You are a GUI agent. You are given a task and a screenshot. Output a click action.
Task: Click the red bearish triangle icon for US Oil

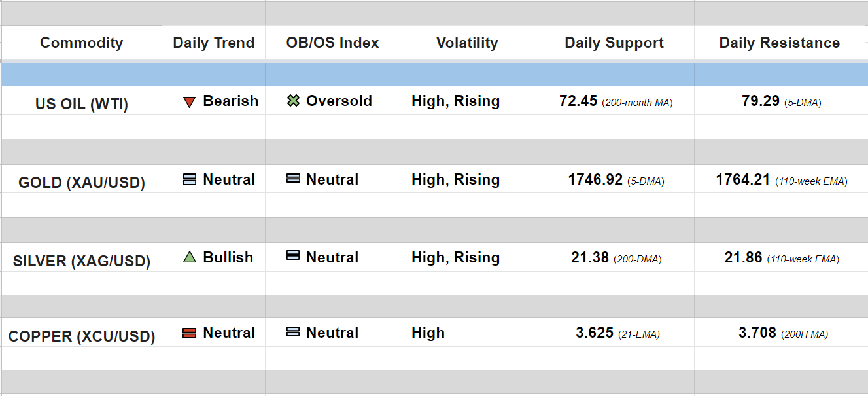pos(190,102)
